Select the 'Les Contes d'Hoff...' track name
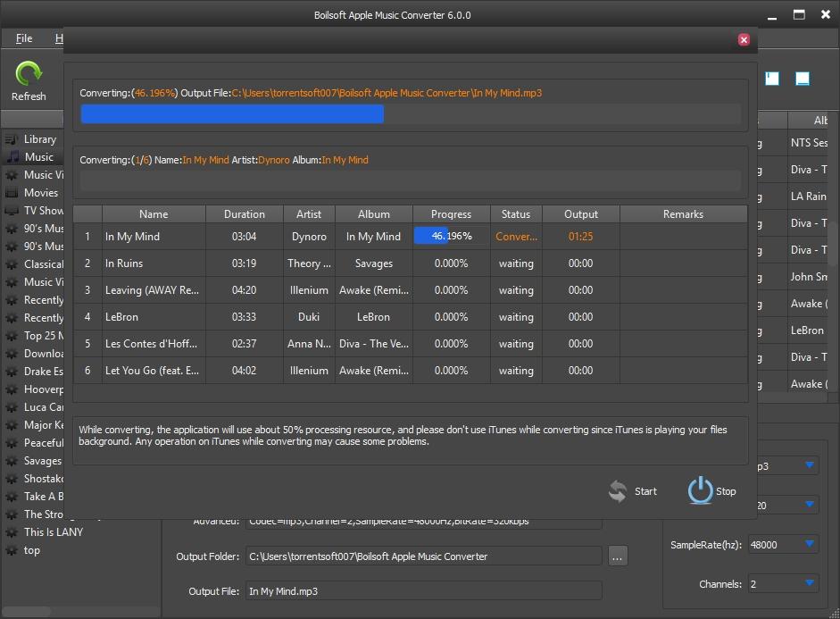The image size is (840, 619). (x=151, y=344)
